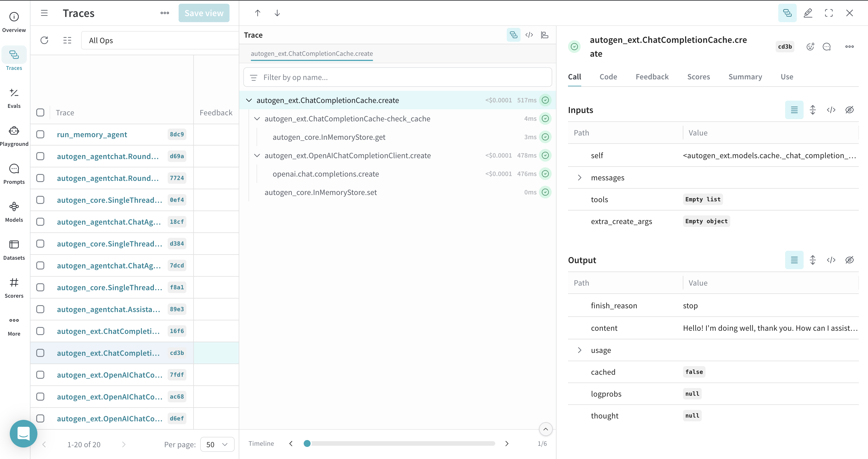Tick the checkbox on the cd3b trace row
The image size is (868, 459).
pyautogui.click(x=41, y=353)
